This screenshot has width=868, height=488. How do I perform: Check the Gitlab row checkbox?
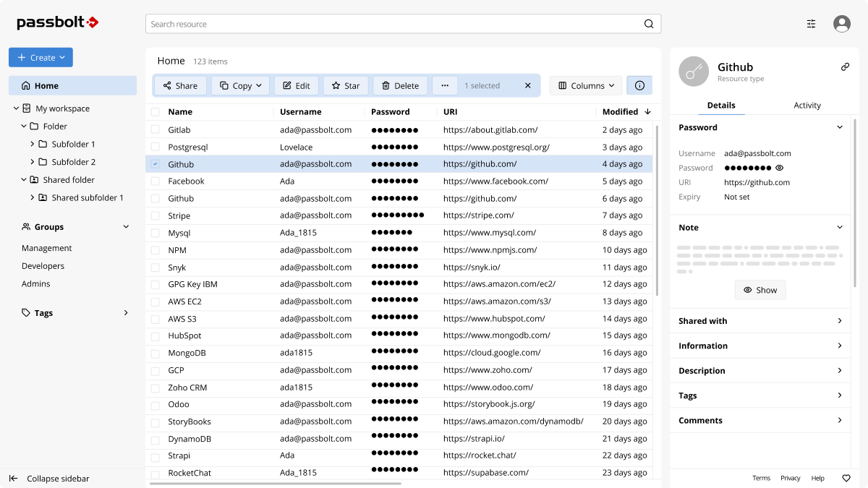click(155, 129)
